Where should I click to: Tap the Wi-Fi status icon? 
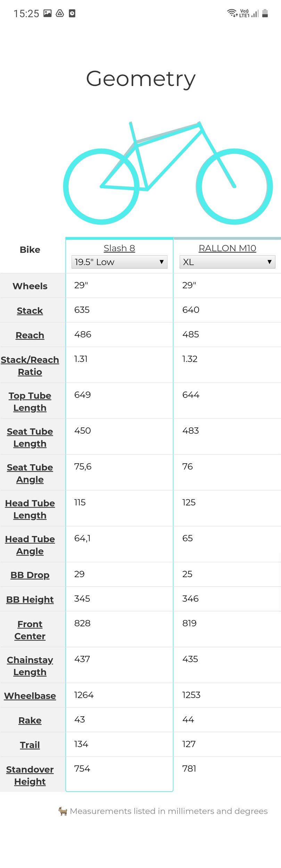pos(232,13)
